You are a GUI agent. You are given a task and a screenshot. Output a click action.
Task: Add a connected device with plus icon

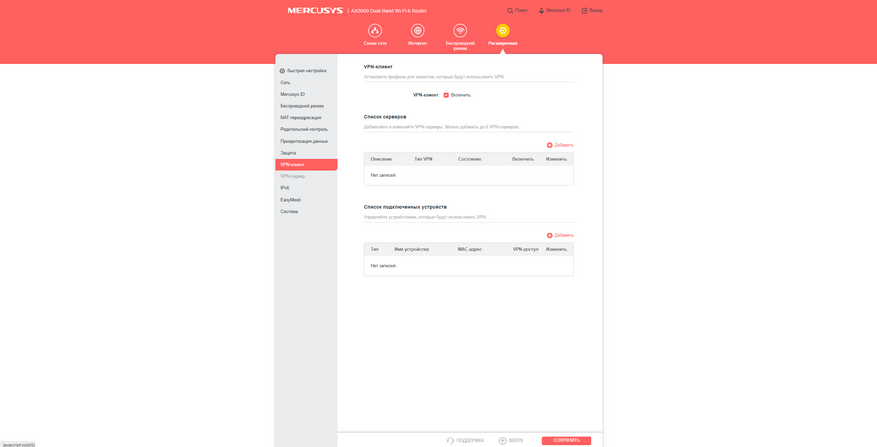pos(550,236)
